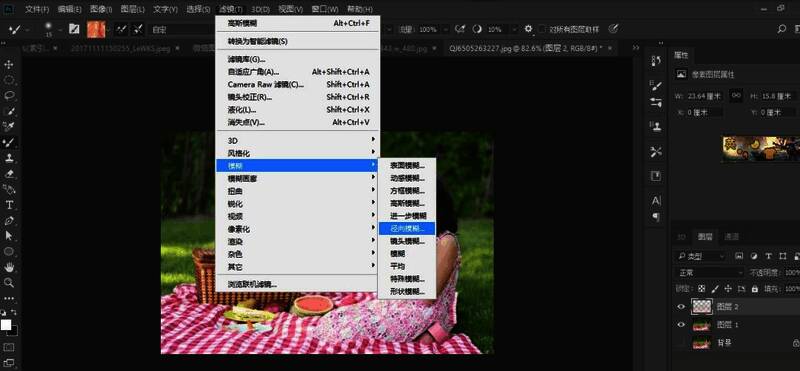
Task: Toggle lock transparent pixels button
Action: pos(702,289)
